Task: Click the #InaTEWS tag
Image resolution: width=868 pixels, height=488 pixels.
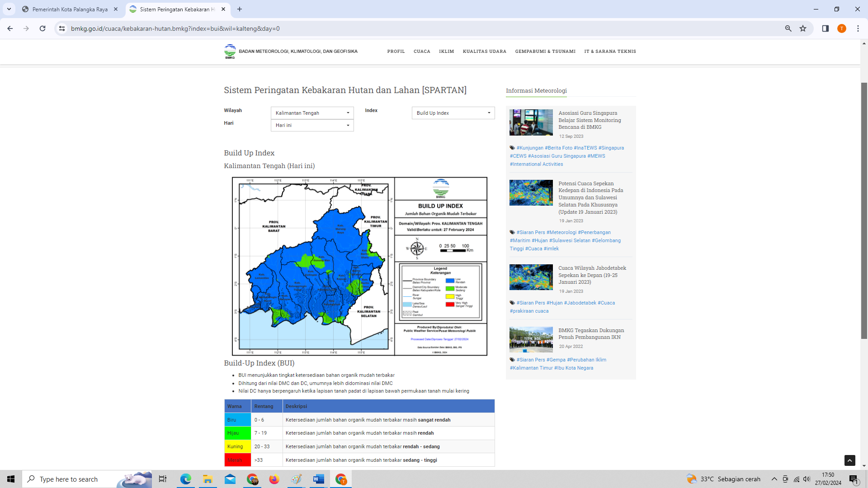Action: pos(585,148)
